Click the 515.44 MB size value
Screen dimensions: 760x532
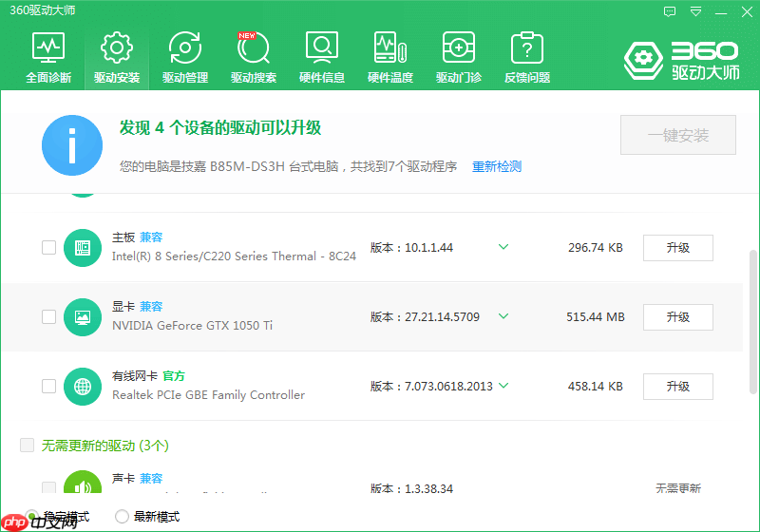(596, 317)
